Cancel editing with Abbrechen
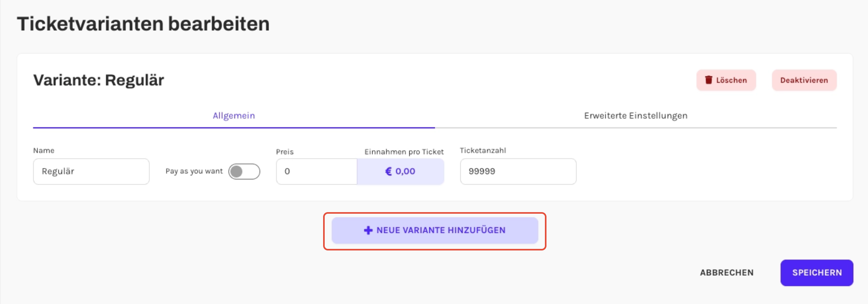This screenshot has height=304, width=868. [x=727, y=273]
